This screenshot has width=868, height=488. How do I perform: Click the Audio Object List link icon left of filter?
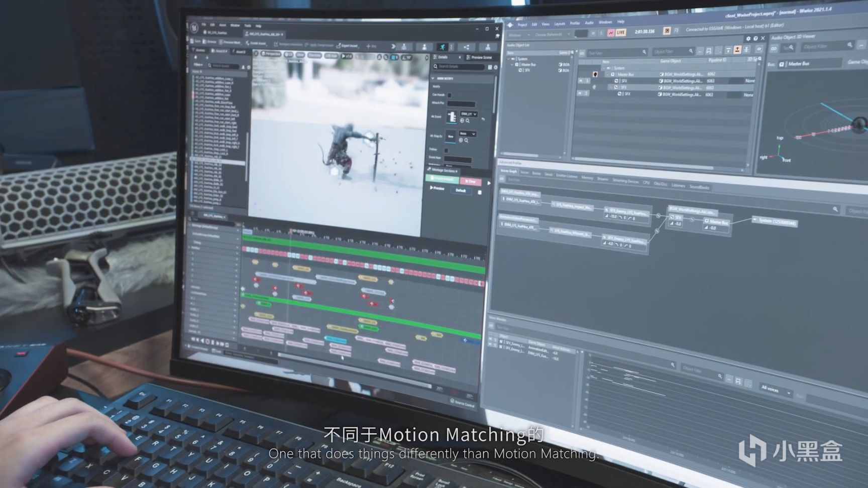[x=582, y=53]
